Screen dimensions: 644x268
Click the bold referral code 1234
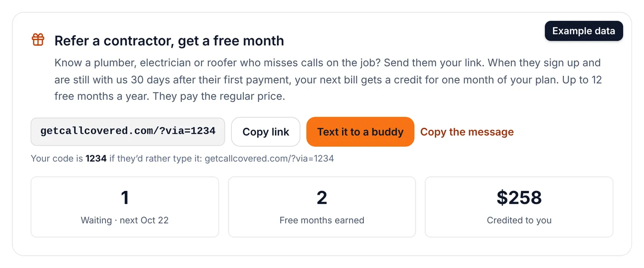tap(96, 158)
